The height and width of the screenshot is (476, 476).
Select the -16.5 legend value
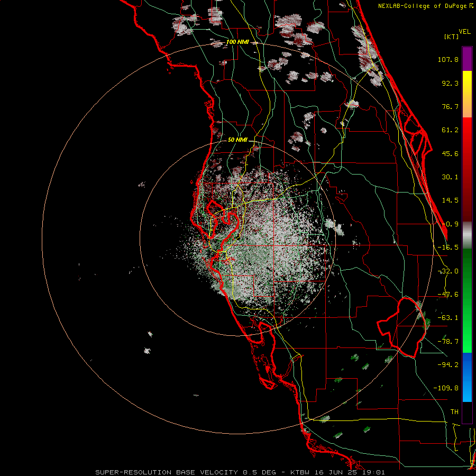[x=448, y=248]
